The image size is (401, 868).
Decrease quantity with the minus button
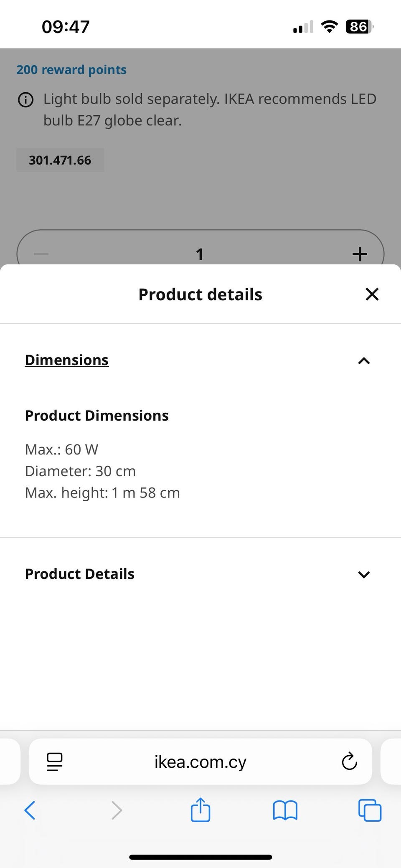coord(41,254)
